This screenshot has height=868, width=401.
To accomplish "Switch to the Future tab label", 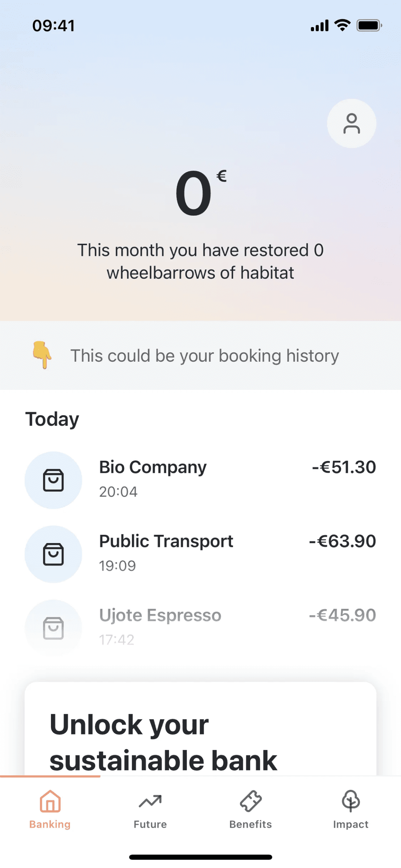I will click(x=150, y=824).
